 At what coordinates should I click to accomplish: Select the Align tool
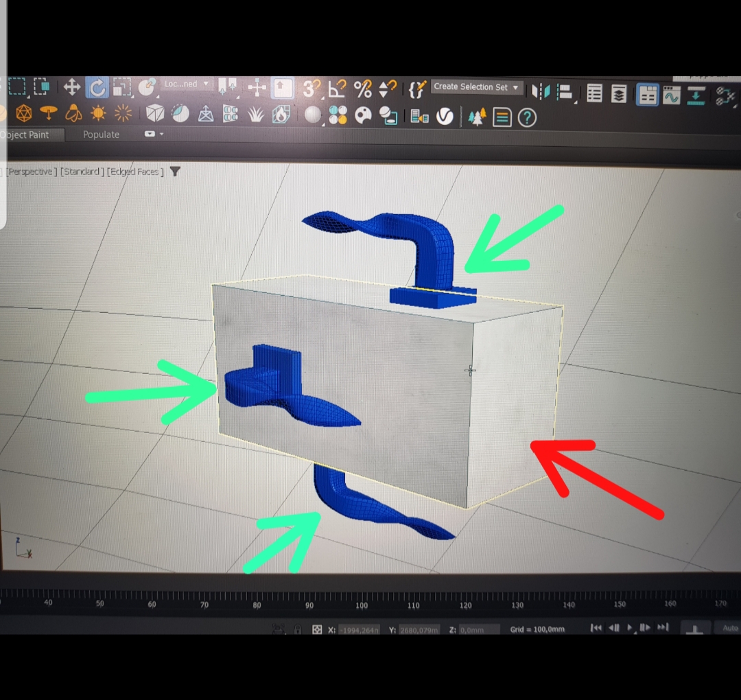[564, 87]
